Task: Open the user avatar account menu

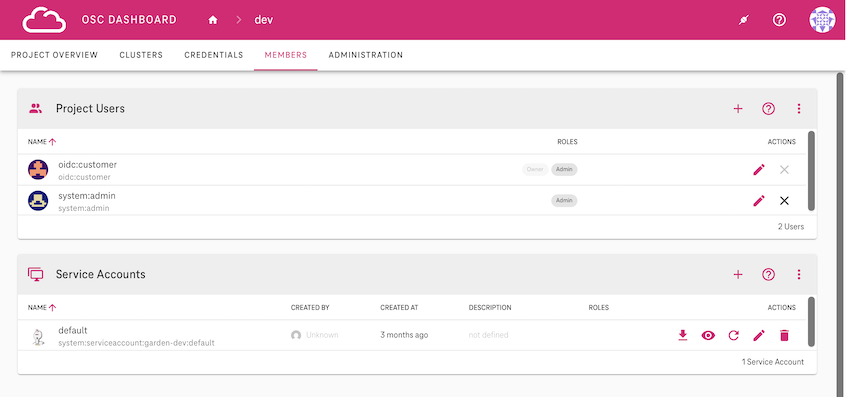Action: (x=822, y=20)
